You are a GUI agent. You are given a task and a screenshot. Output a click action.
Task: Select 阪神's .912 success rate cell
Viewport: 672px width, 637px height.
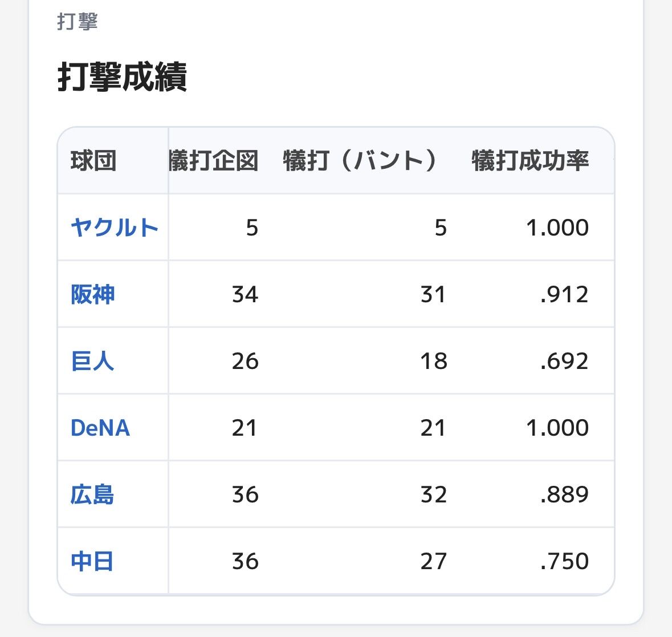click(x=564, y=294)
